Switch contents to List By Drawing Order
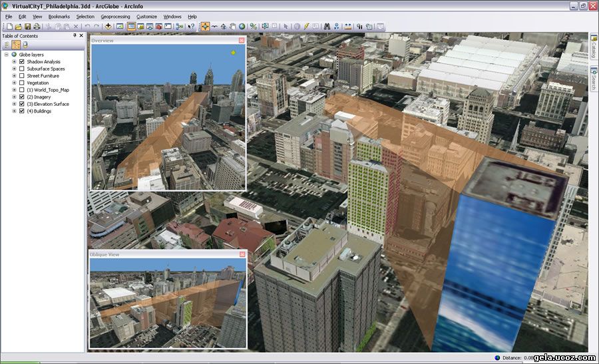The width and height of the screenshot is (599, 364). coord(7,45)
